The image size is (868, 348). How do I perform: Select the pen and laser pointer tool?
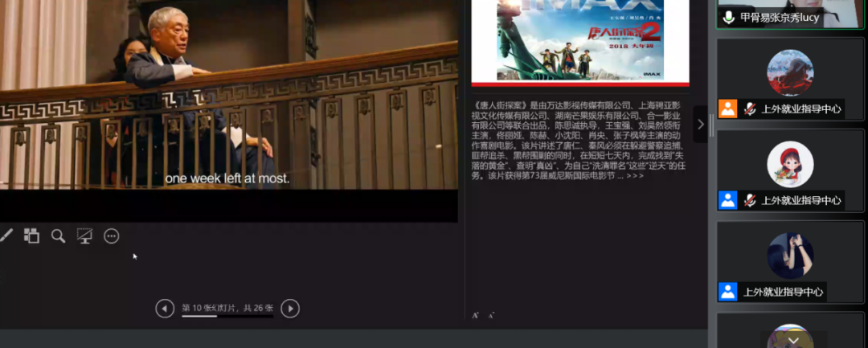tap(5, 236)
